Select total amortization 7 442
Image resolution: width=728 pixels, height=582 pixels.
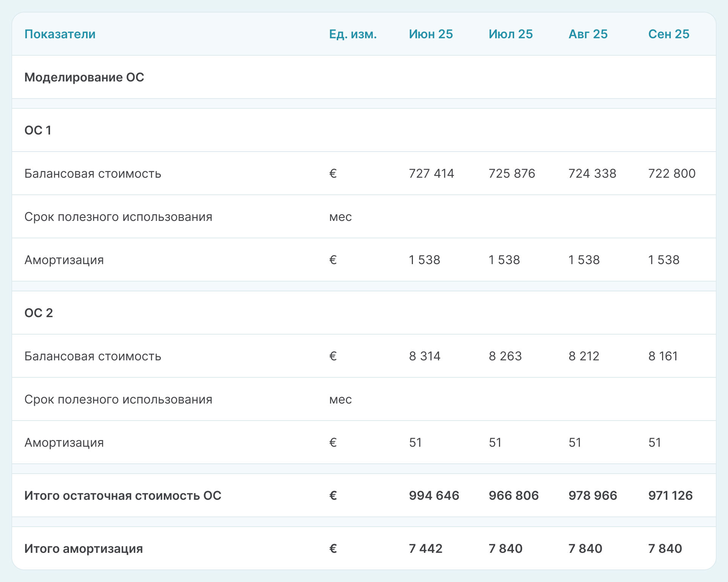pos(425,549)
